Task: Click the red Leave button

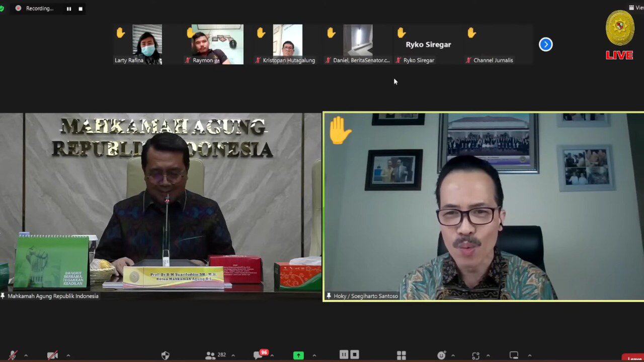Action: pyautogui.click(x=635, y=359)
